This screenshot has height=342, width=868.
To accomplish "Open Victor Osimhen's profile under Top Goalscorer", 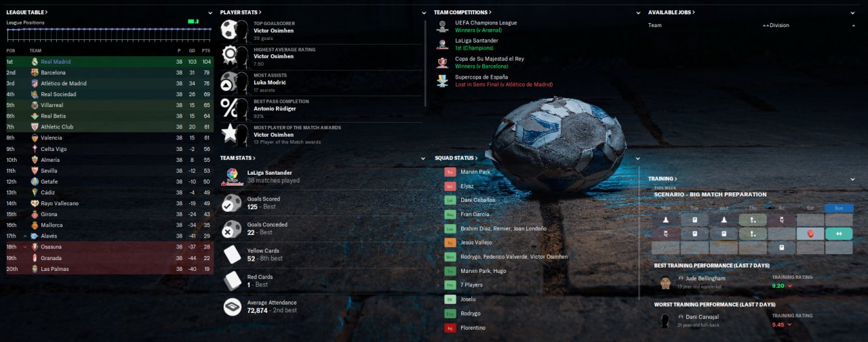I will [x=275, y=30].
